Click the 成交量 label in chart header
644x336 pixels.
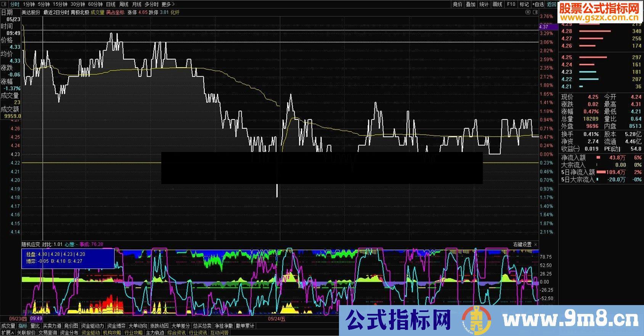point(98,12)
